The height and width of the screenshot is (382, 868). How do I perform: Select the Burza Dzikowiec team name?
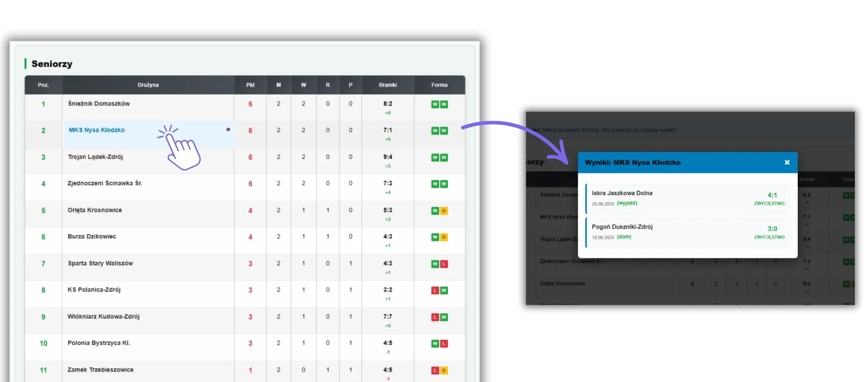(92, 237)
